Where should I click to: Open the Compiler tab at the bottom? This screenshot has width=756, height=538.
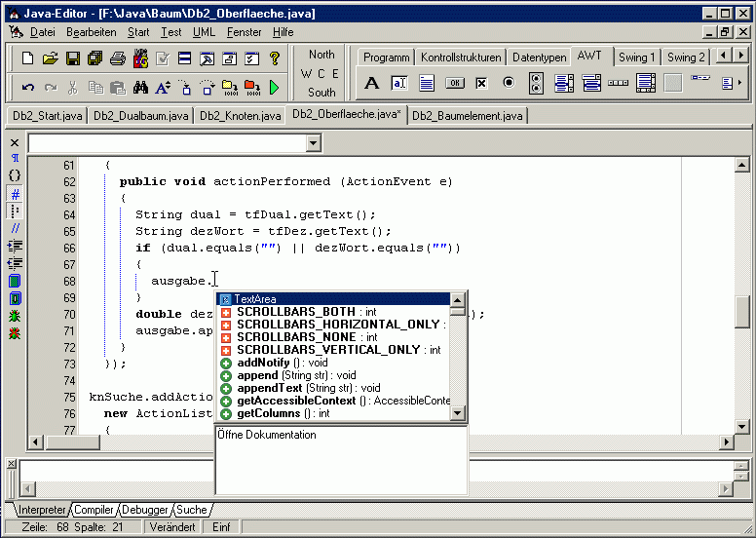(94, 510)
